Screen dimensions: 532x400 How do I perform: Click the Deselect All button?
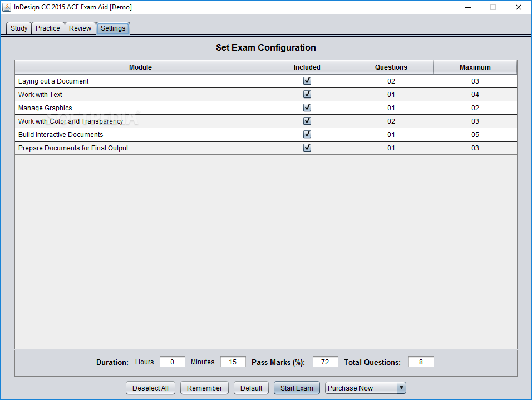tap(150, 388)
